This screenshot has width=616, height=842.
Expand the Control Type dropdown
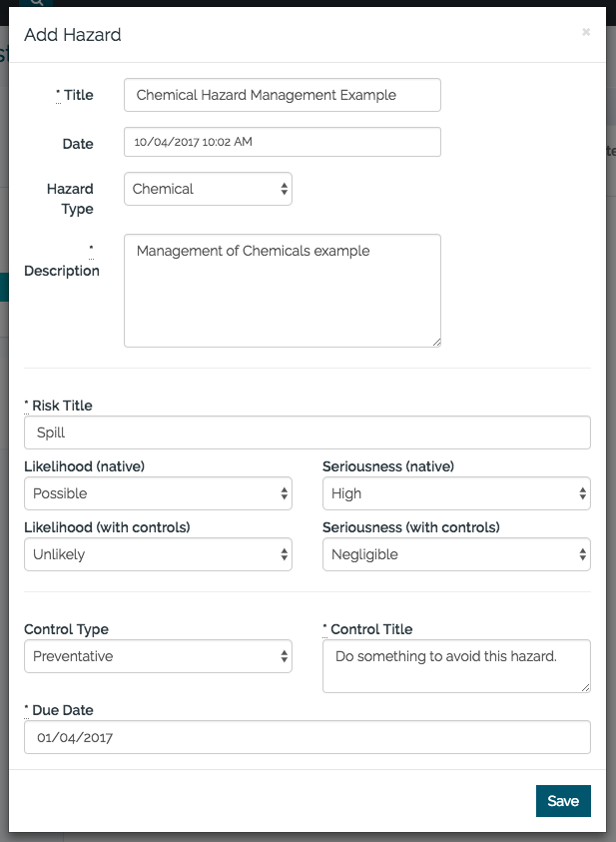[158, 656]
